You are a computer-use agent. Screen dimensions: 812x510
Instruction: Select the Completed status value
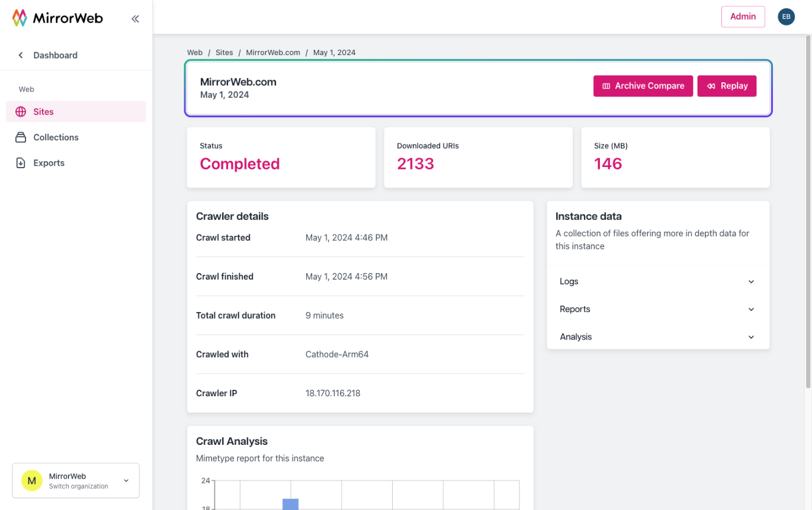point(239,164)
